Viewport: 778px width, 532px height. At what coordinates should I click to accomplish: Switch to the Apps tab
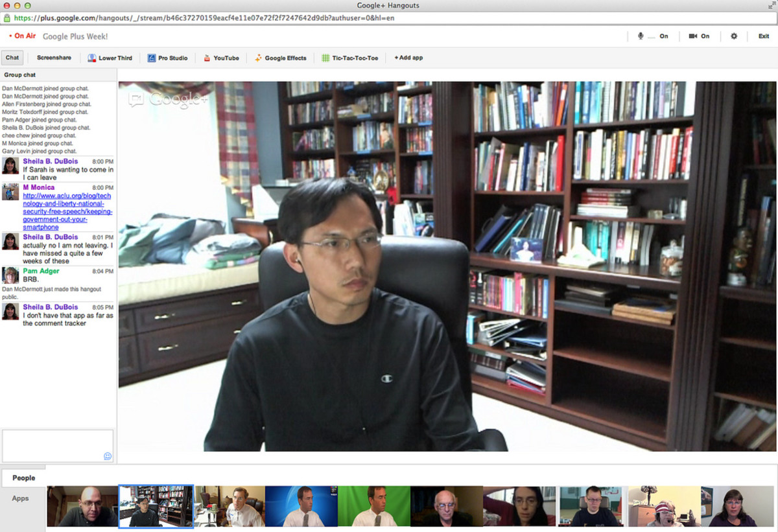coord(21,498)
